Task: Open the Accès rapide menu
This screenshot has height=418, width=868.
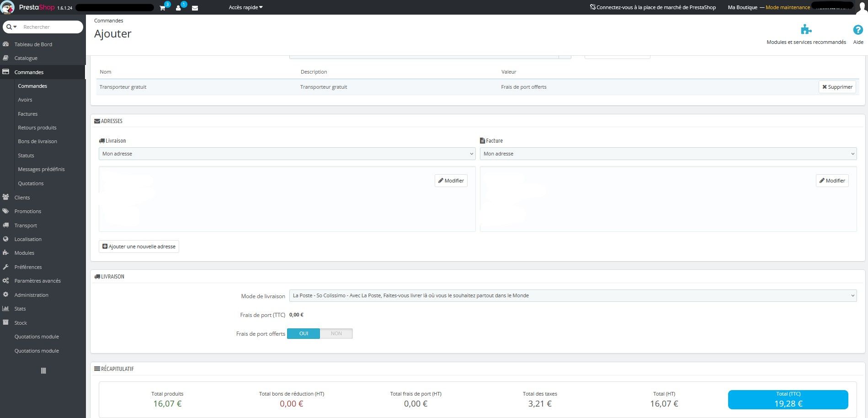Action: point(245,7)
